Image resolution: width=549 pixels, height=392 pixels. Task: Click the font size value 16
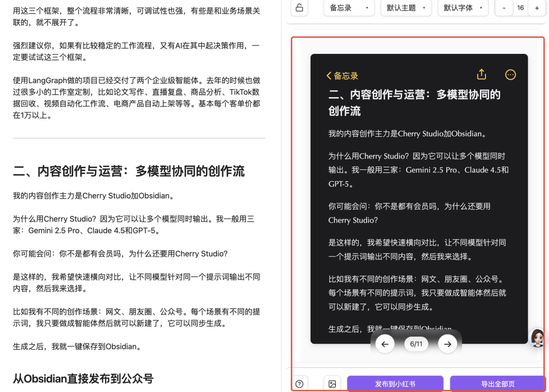coord(520,8)
